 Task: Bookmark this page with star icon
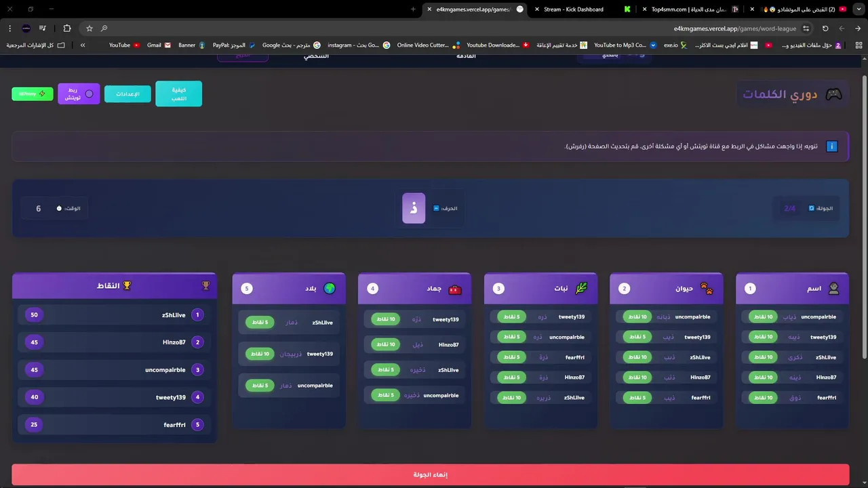(x=89, y=28)
